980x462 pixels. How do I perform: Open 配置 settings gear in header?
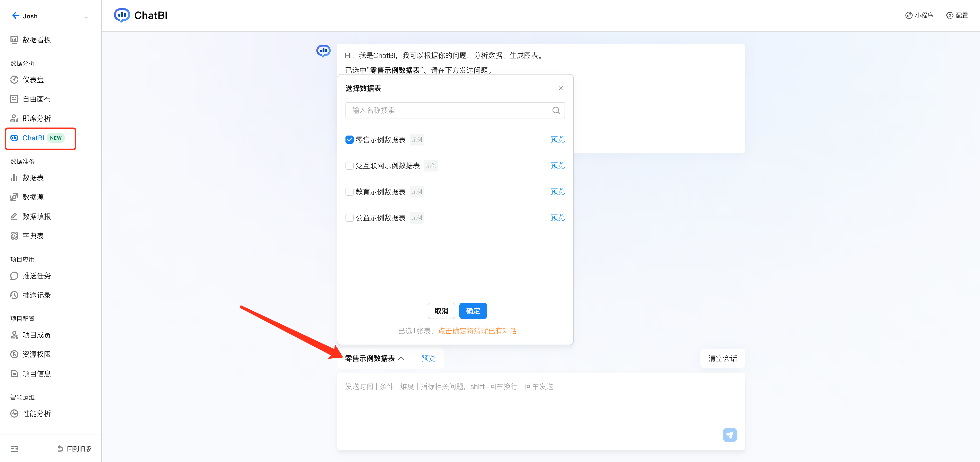tap(950, 15)
